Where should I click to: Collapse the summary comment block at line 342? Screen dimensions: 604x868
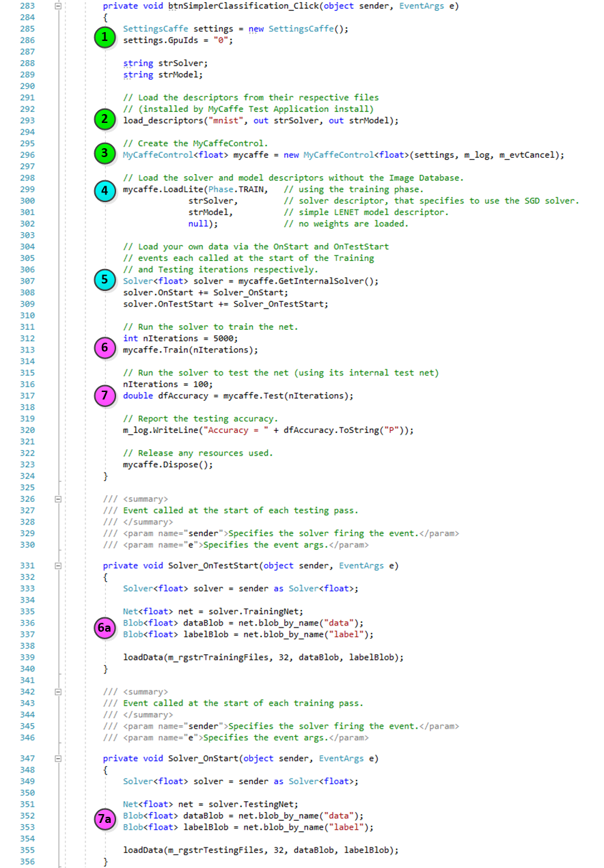[58, 692]
